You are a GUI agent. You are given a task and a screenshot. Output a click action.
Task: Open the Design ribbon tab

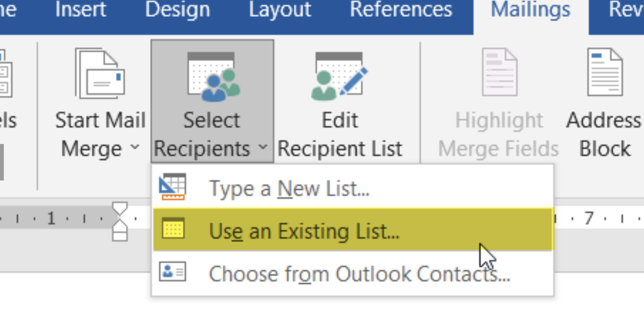pos(178,10)
